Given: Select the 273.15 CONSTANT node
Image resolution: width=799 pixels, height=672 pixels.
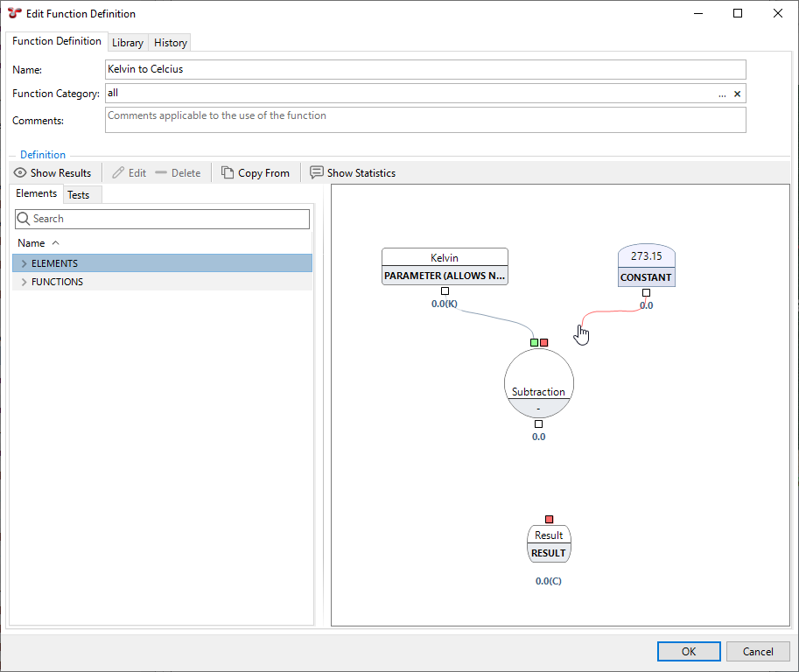Looking at the screenshot, I should point(646,267).
